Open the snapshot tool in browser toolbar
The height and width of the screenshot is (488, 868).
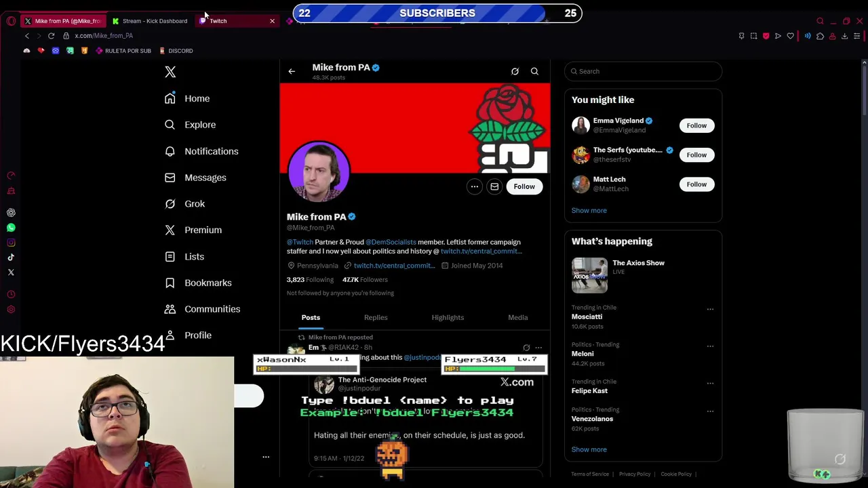(x=753, y=36)
